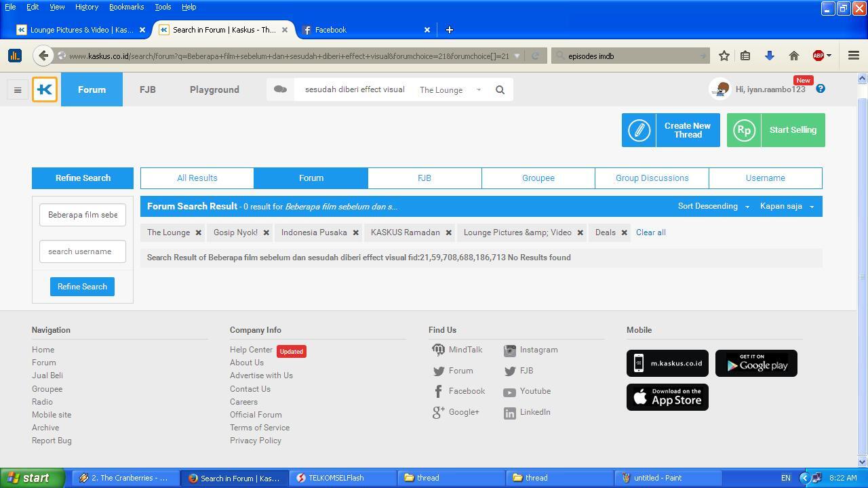The image size is (868, 488).
Task: Close the Lounge Pictures & Video tab
Action: 142,30
